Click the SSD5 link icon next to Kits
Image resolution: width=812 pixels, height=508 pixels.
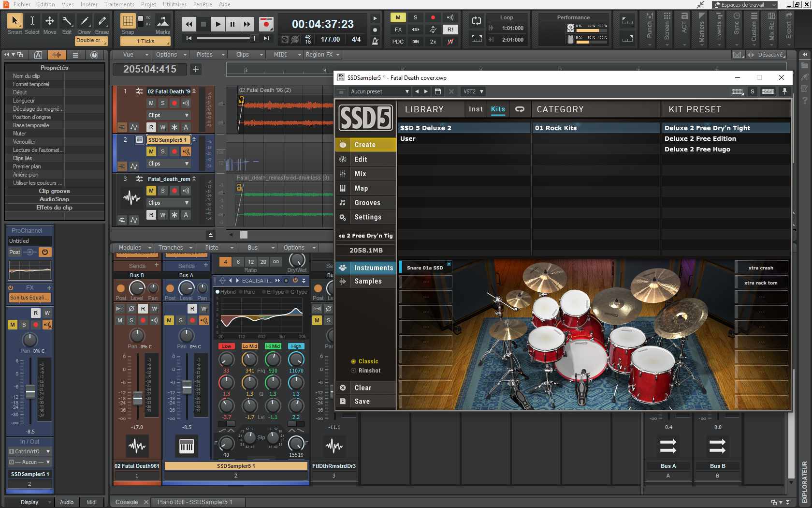coord(520,109)
